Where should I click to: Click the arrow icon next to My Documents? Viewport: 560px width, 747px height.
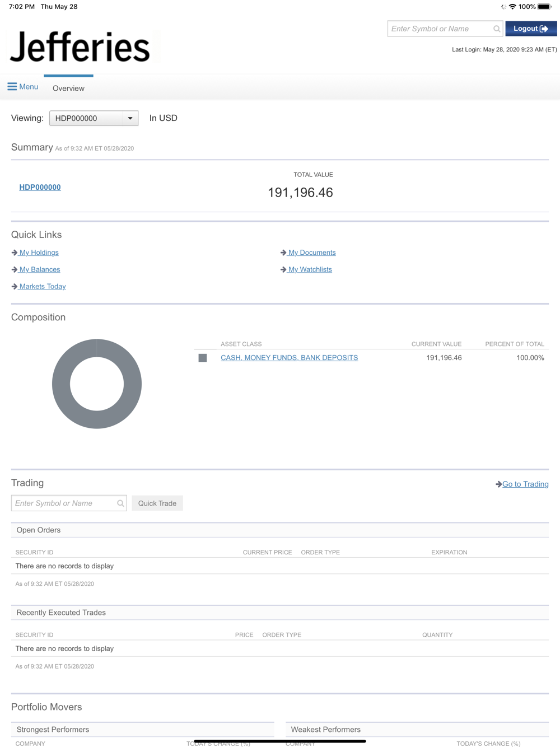point(283,253)
